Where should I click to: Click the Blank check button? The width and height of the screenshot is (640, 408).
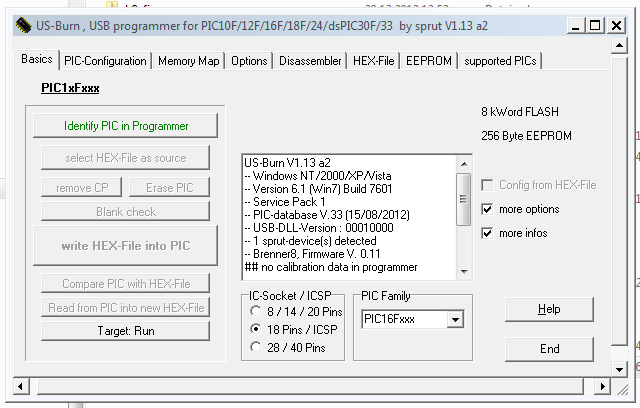click(x=126, y=212)
